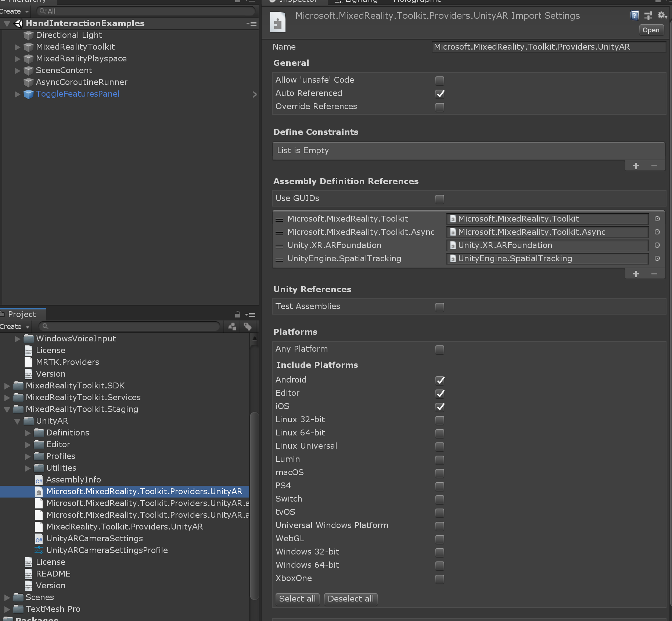Image resolution: width=672 pixels, height=621 pixels.
Task: Enable Allow 'unsafe' Code
Action: tap(440, 80)
